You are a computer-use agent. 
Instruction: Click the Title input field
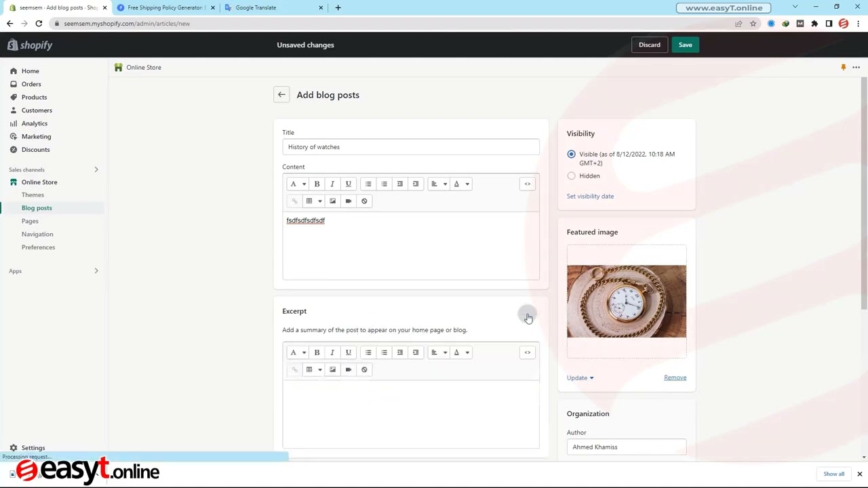[x=411, y=147]
